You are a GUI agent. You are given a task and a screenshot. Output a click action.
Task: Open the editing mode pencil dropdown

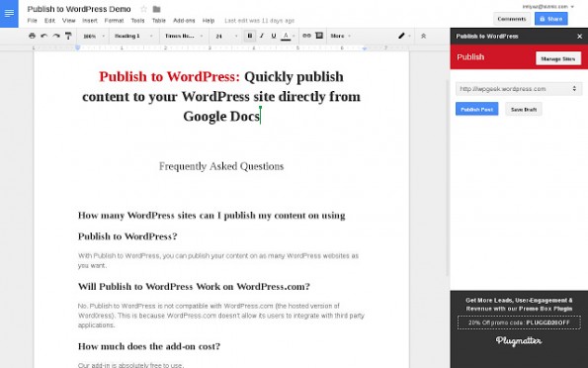[x=404, y=36]
